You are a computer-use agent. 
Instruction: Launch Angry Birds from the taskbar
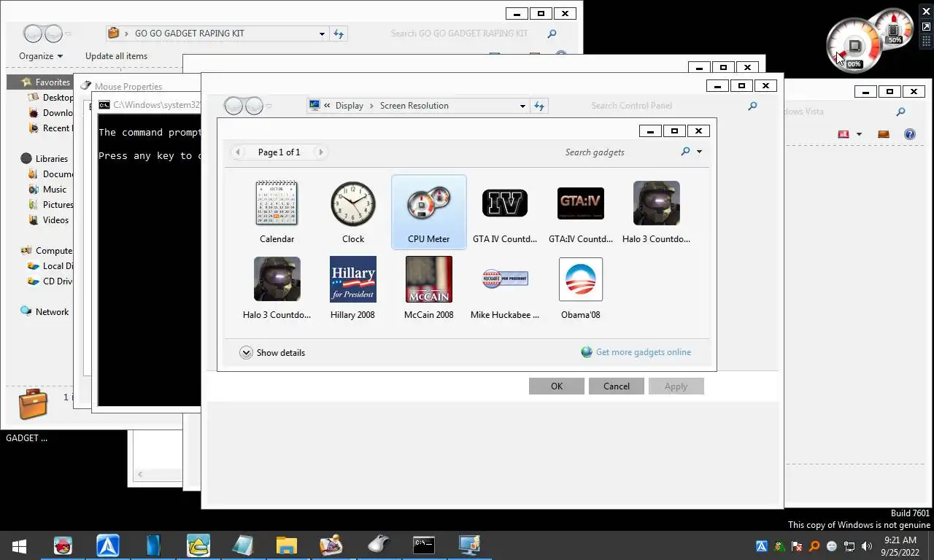tap(63, 545)
